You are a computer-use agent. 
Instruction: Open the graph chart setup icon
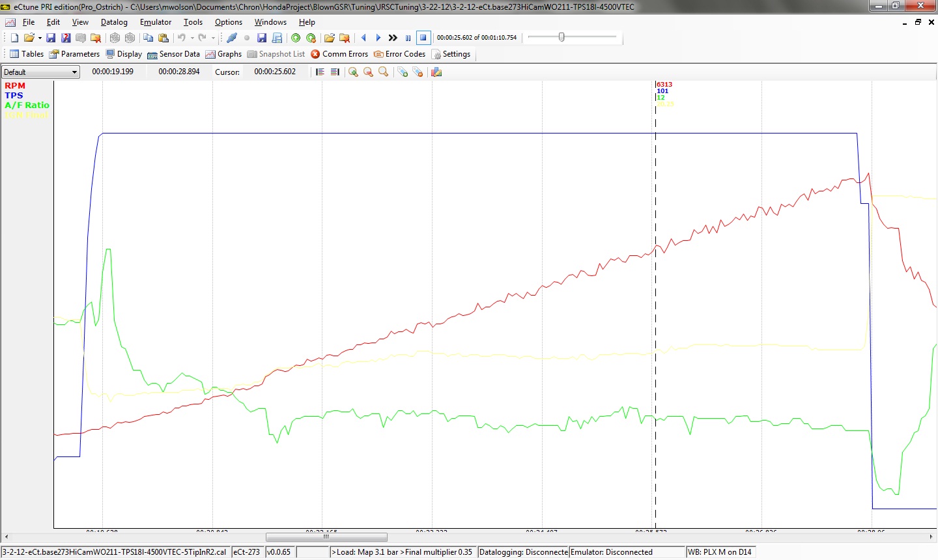436,72
